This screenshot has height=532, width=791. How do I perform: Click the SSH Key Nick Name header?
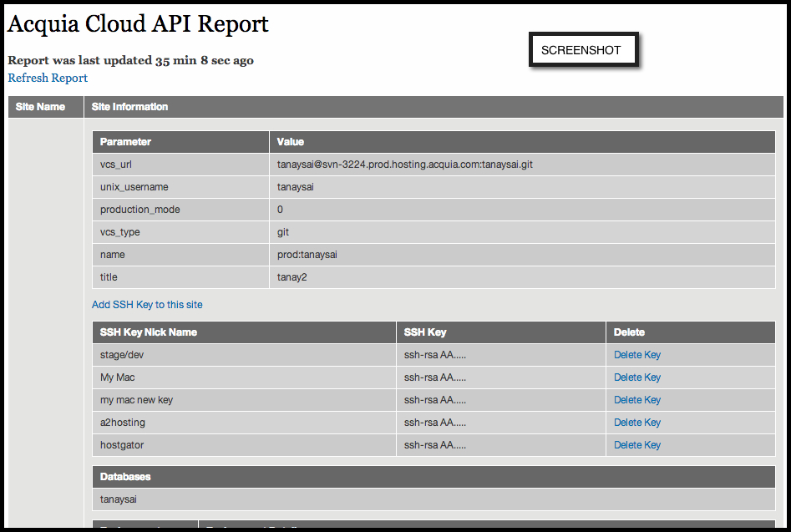149,332
